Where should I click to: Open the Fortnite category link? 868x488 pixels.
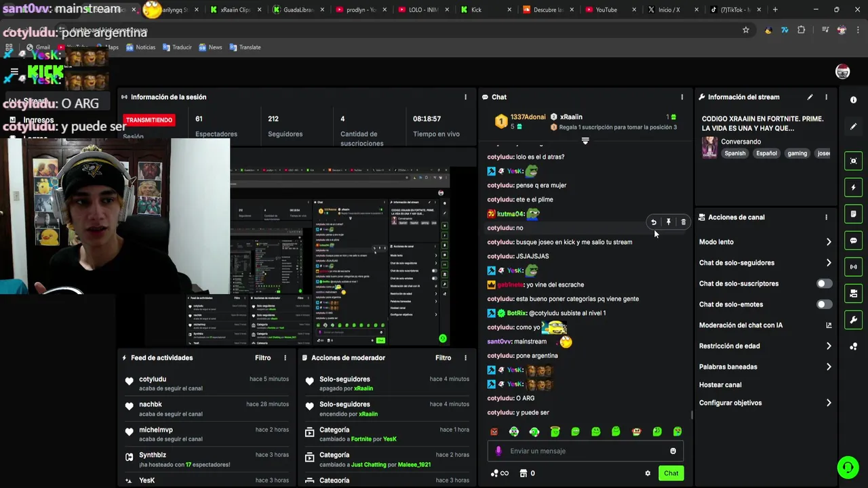pyautogui.click(x=361, y=439)
